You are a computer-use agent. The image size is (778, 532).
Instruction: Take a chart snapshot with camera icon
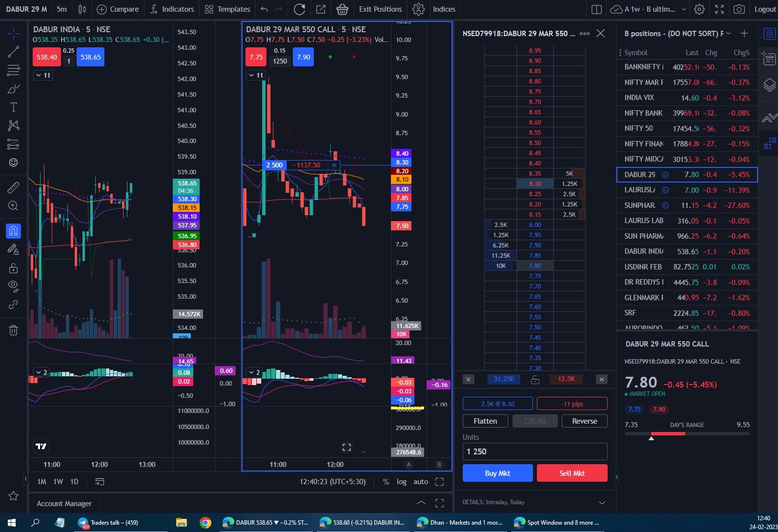point(739,9)
